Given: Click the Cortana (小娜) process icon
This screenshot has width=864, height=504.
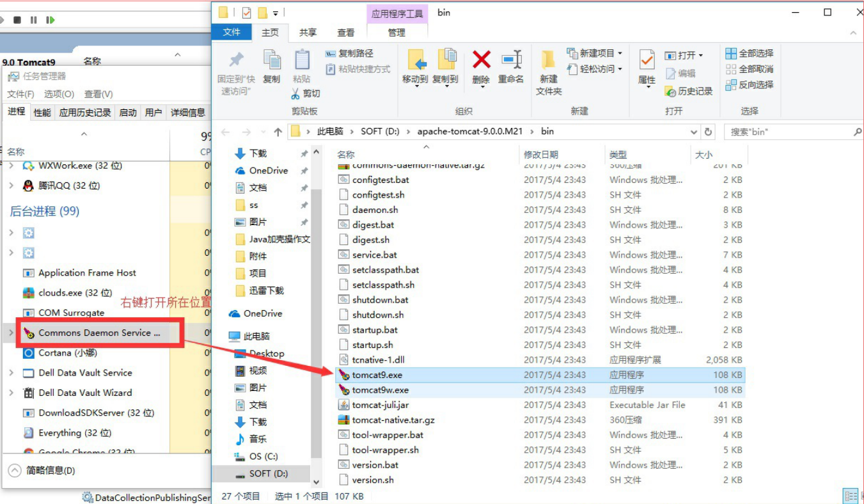Looking at the screenshot, I should (28, 353).
